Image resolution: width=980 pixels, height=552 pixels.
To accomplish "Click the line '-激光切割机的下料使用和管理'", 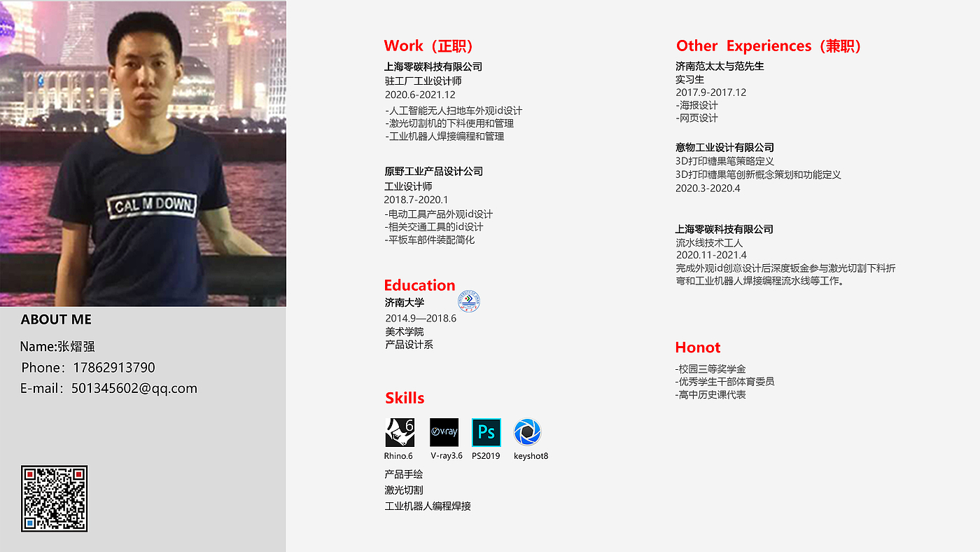I will click(x=449, y=123).
